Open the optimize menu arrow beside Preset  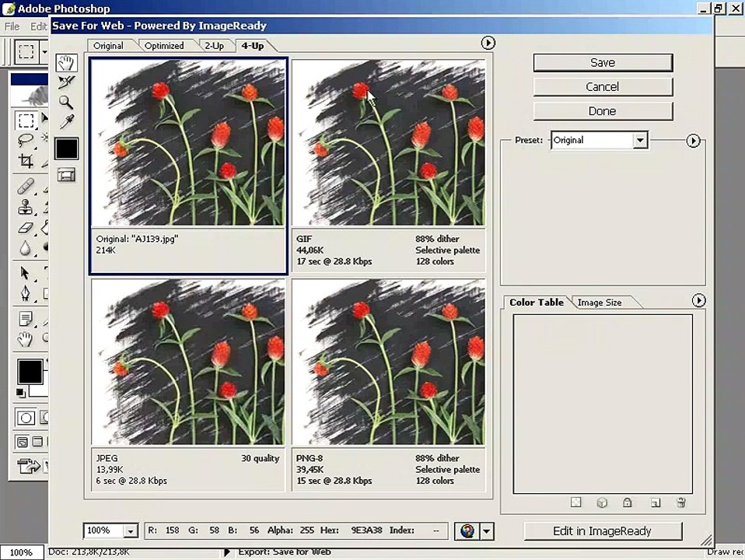click(x=693, y=141)
